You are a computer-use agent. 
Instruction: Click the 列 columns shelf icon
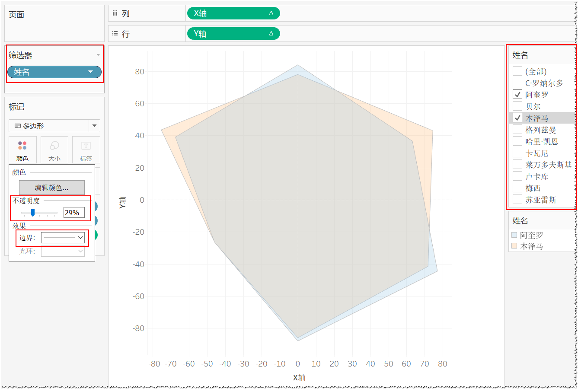pos(115,13)
